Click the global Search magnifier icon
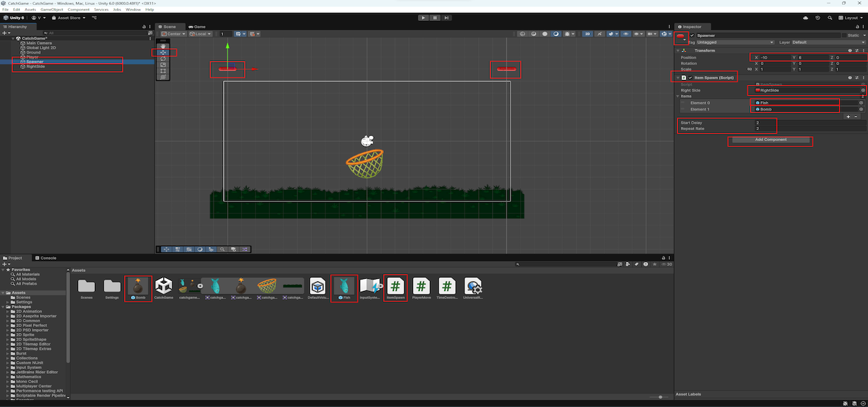The height and width of the screenshot is (407, 868). pyautogui.click(x=829, y=18)
